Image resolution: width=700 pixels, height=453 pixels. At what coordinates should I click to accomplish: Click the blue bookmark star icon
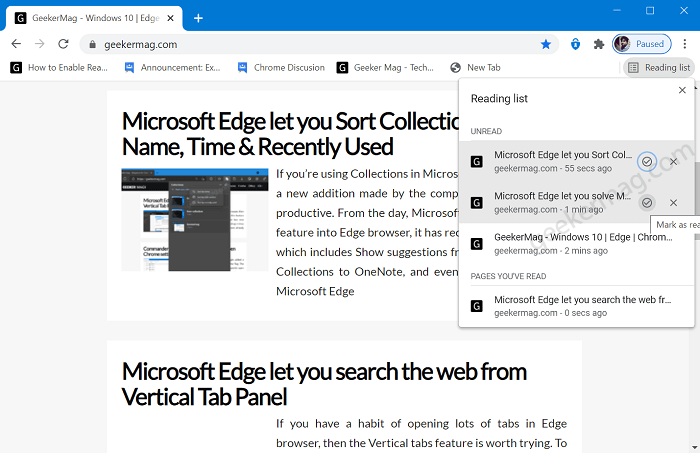click(x=546, y=44)
